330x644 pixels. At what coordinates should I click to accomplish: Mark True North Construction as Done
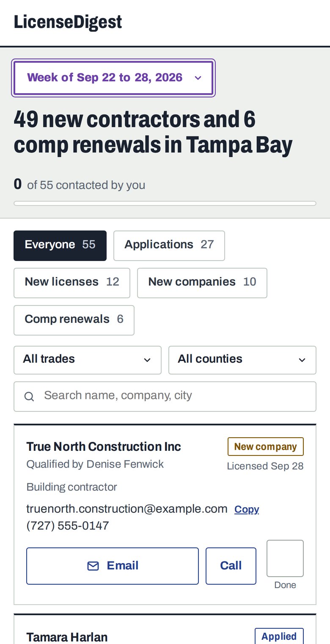[x=285, y=558]
